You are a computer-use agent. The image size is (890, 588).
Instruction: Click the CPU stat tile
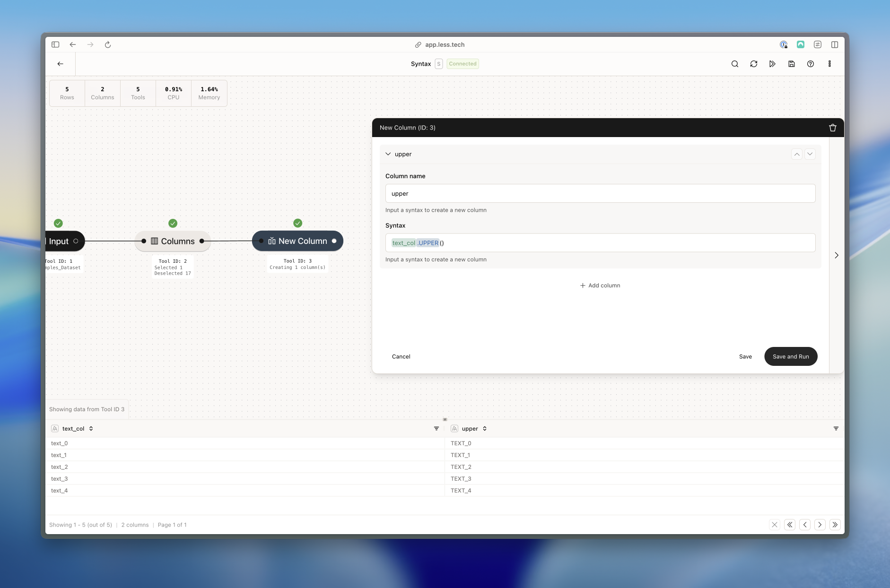(174, 93)
